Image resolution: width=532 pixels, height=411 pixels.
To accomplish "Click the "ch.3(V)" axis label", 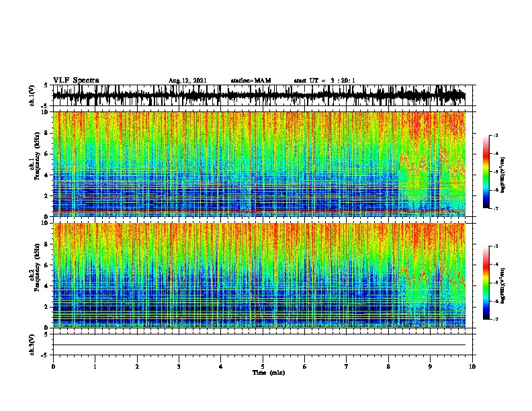I will [32, 345].
